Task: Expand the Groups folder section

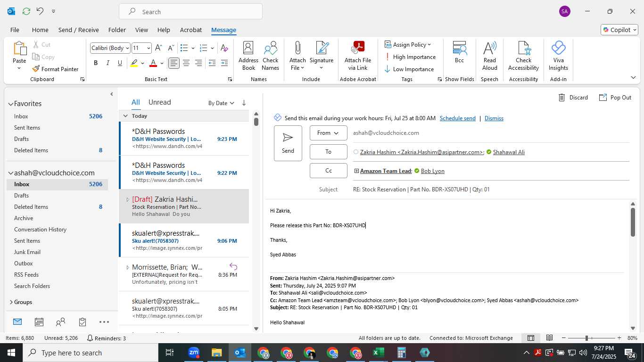Action: (x=11, y=302)
